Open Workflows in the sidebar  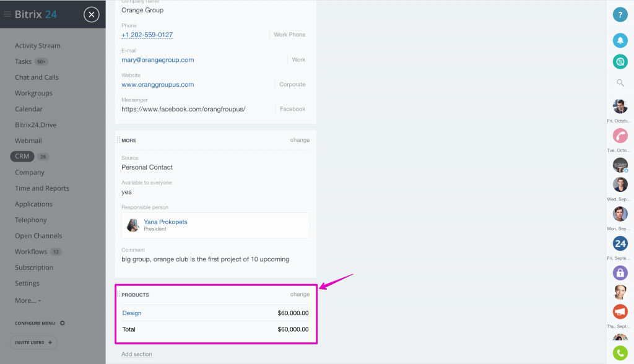(x=31, y=251)
